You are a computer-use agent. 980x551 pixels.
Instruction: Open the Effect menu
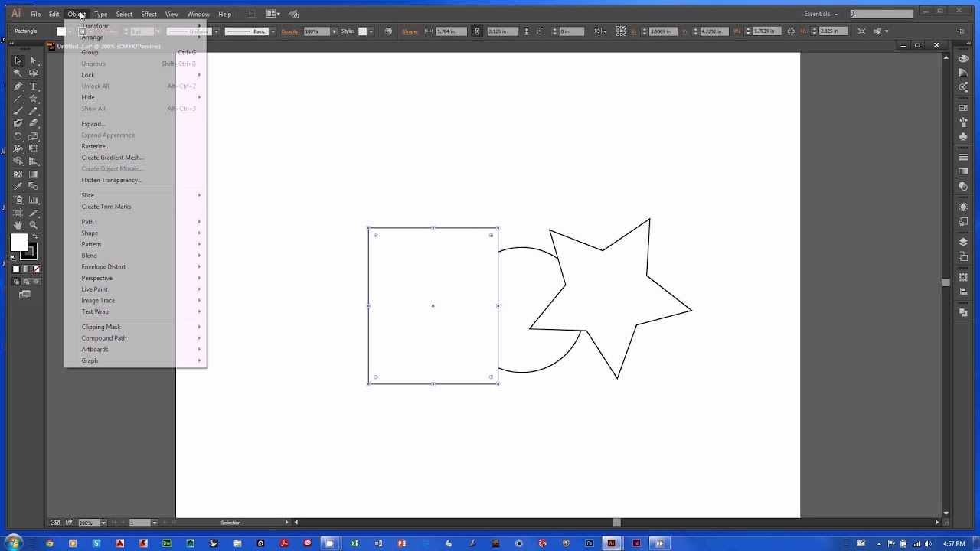point(149,14)
